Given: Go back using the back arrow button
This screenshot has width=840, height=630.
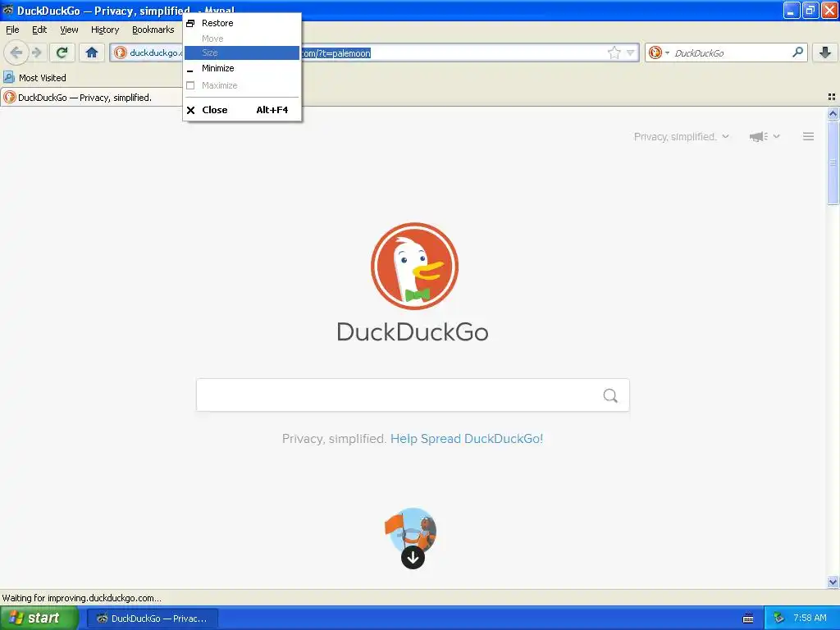Looking at the screenshot, I should (16, 52).
